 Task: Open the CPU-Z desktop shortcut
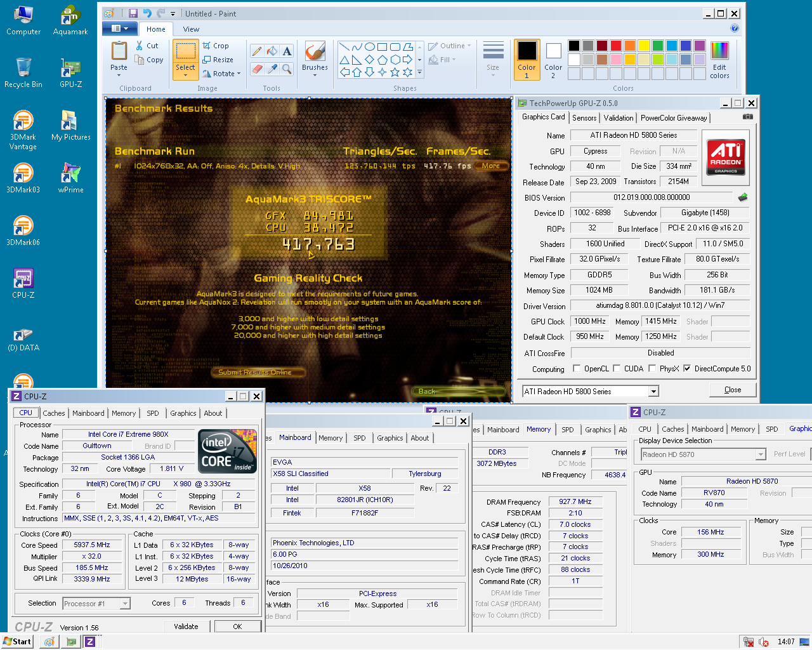pos(23,283)
